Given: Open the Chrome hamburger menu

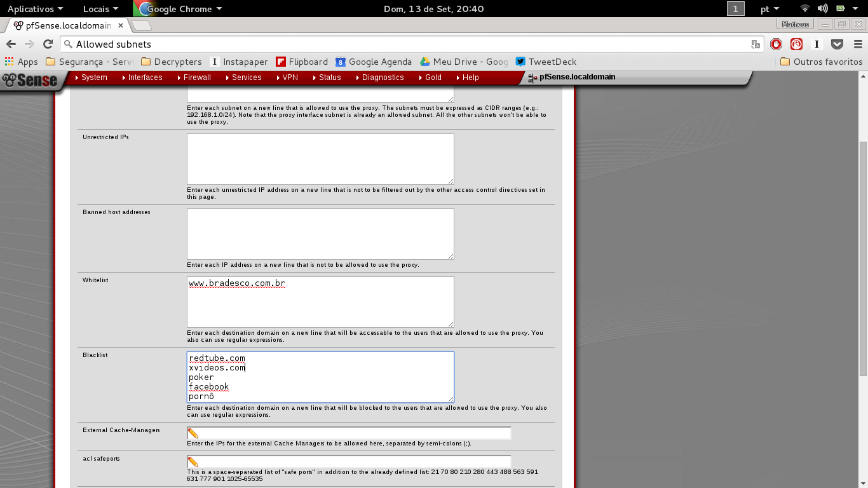Looking at the screenshot, I should 858,44.
